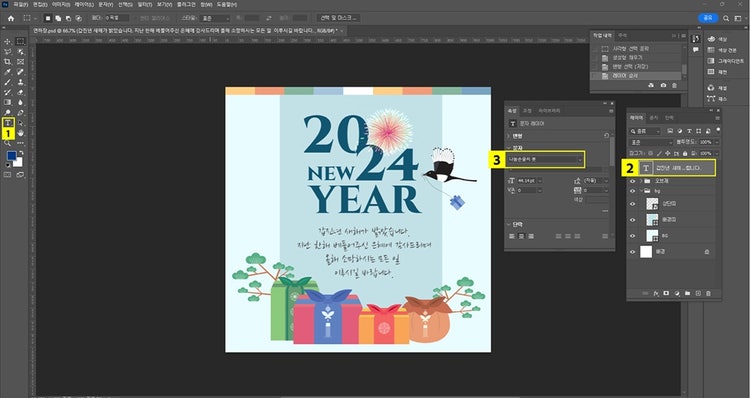Create a new group with folder icon
The width and height of the screenshot is (750, 398).
pos(687,293)
